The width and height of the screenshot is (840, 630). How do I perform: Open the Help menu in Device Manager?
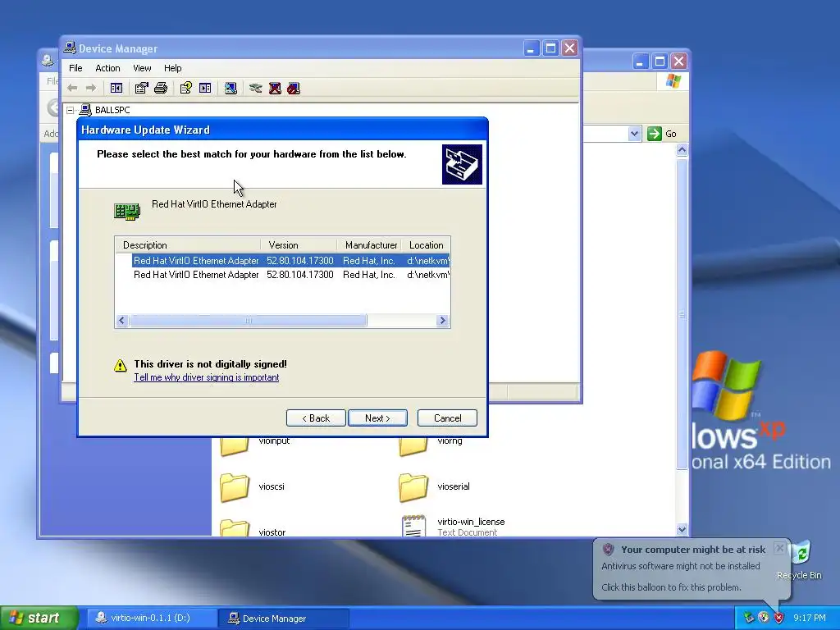(172, 68)
